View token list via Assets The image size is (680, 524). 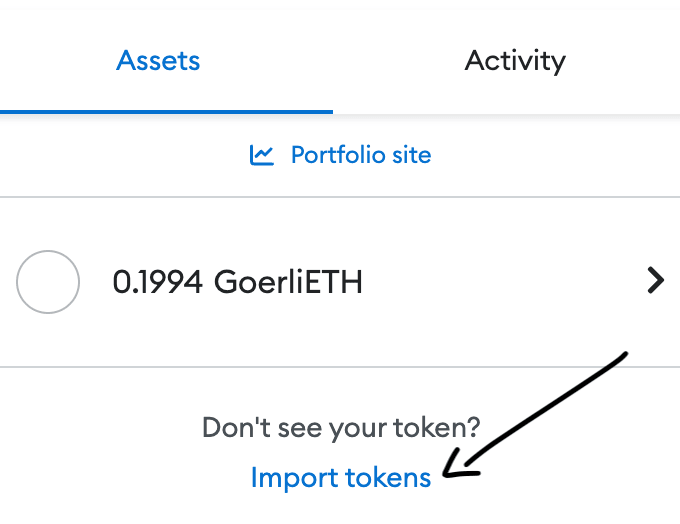pos(158,61)
